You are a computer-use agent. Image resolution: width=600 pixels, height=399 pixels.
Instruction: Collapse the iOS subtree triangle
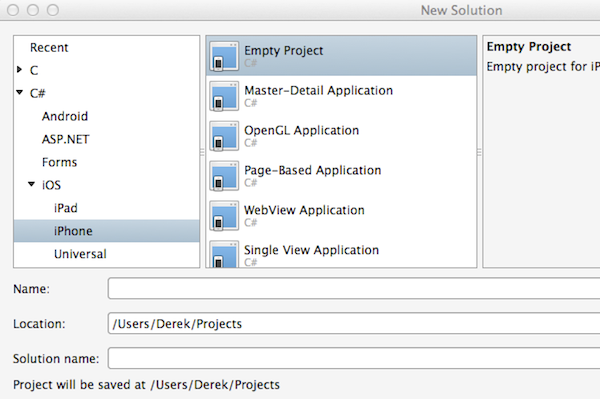click(32, 184)
